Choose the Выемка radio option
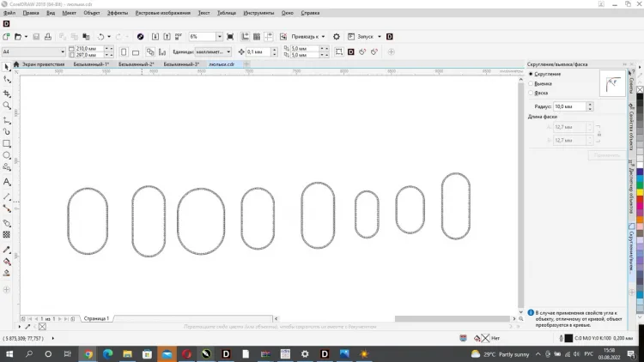Viewport: 644px width, 362px height. [540, 83]
